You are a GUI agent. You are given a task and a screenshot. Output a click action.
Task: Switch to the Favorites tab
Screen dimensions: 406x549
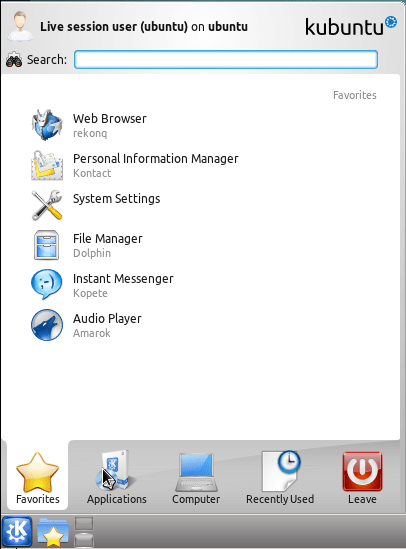pos(37,478)
